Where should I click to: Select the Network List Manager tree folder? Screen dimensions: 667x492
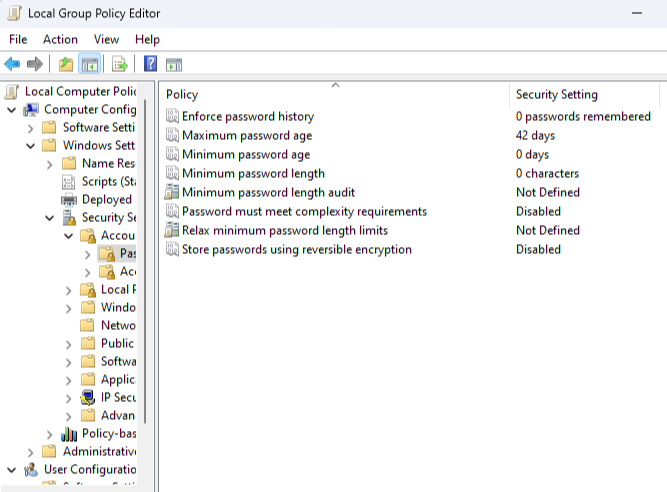pyautogui.click(x=108, y=326)
